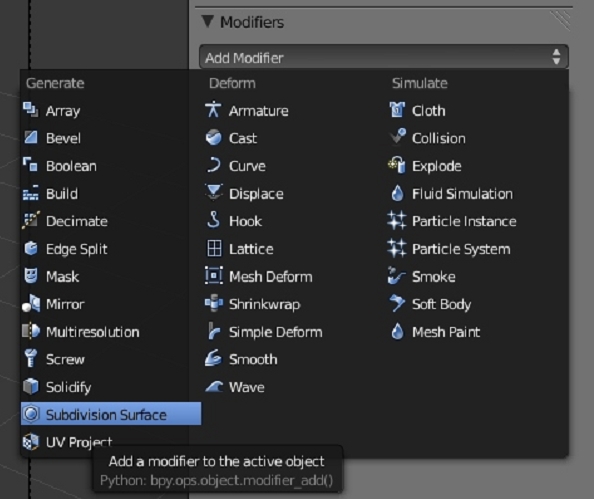This screenshot has width=594, height=499.
Task: Add a Particle Instance modifier
Action: point(452,221)
